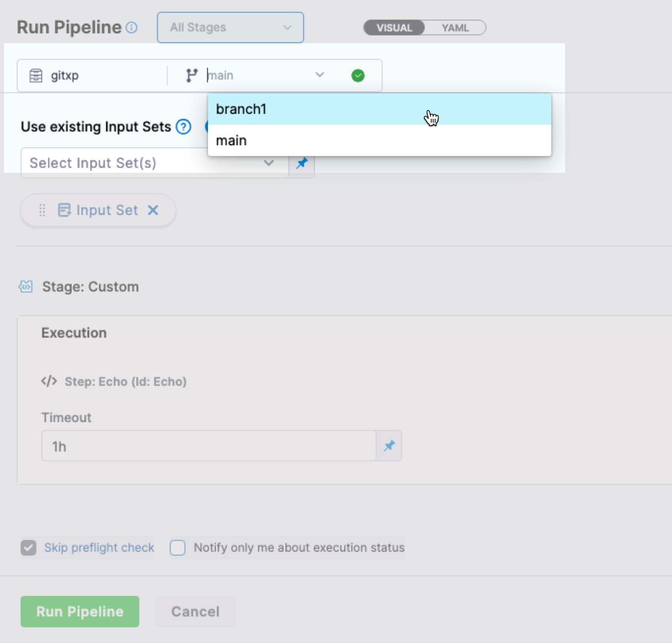Click the gitxp repository icon
Screen dimensions: 672x643
click(36, 76)
